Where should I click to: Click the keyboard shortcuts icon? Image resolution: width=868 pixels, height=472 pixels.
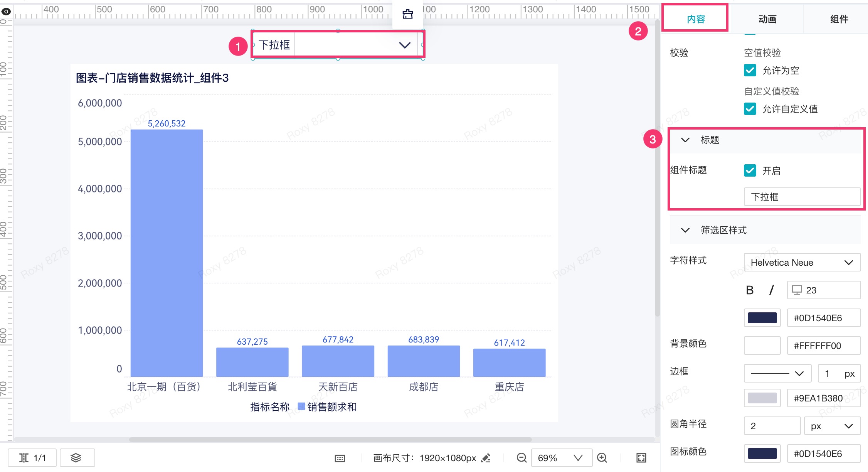(x=340, y=458)
